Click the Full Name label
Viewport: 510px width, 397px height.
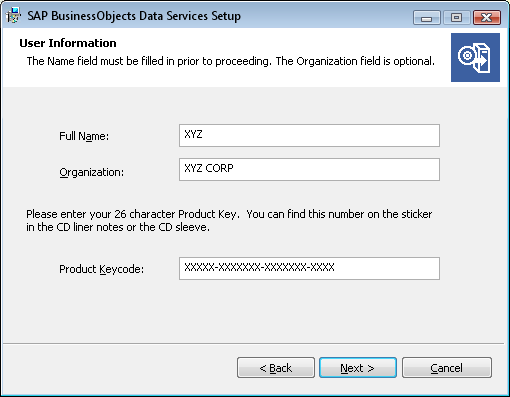[84, 136]
